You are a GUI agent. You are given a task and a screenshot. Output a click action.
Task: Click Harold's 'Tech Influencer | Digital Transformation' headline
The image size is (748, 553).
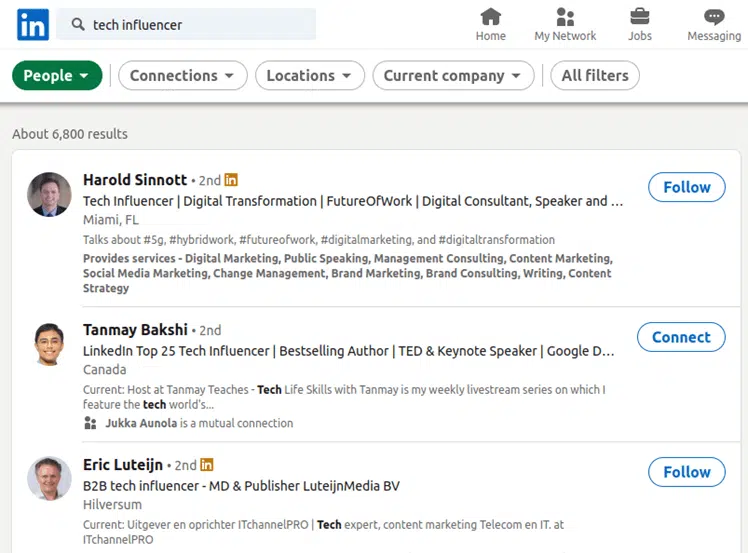coord(353,201)
